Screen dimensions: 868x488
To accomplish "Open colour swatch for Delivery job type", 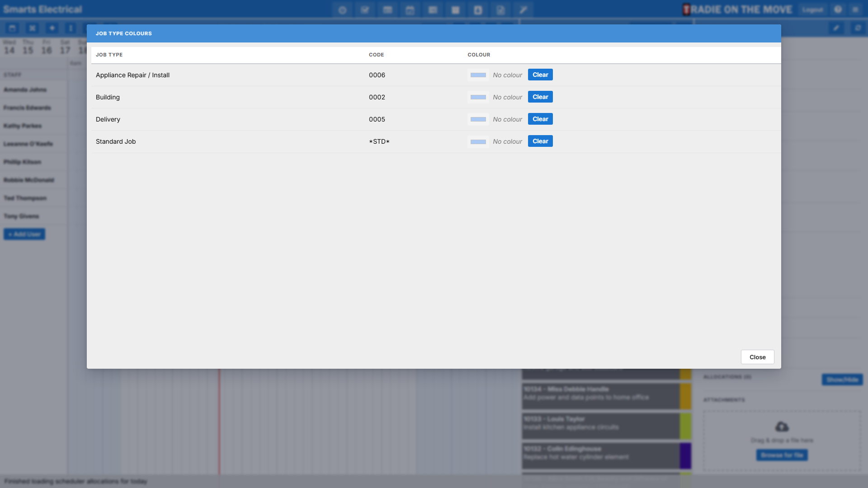I will pos(478,119).
